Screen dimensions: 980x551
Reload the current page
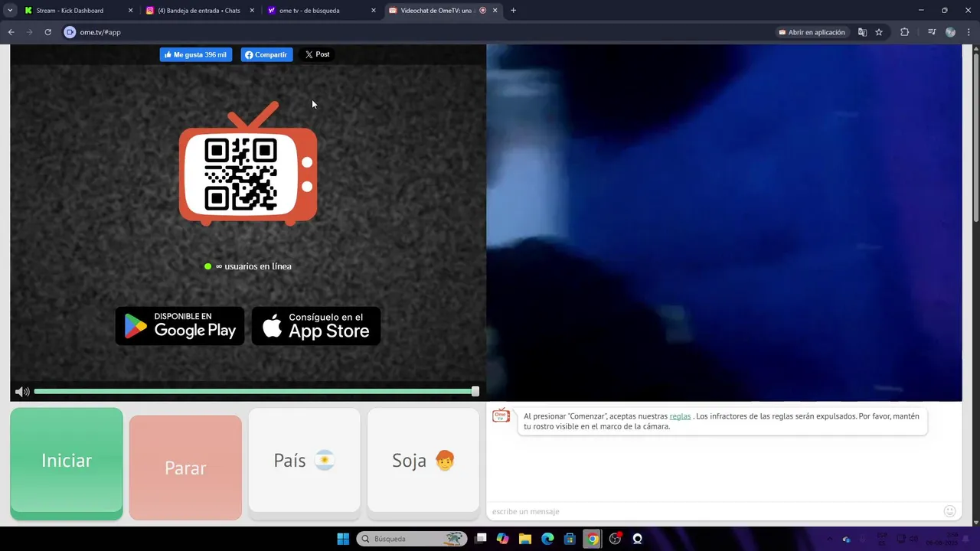[47, 32]
